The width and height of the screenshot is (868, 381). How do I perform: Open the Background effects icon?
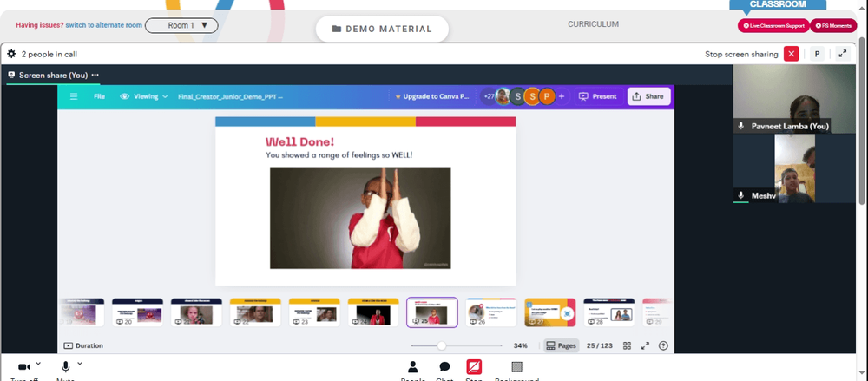click(x=516, y=366)
